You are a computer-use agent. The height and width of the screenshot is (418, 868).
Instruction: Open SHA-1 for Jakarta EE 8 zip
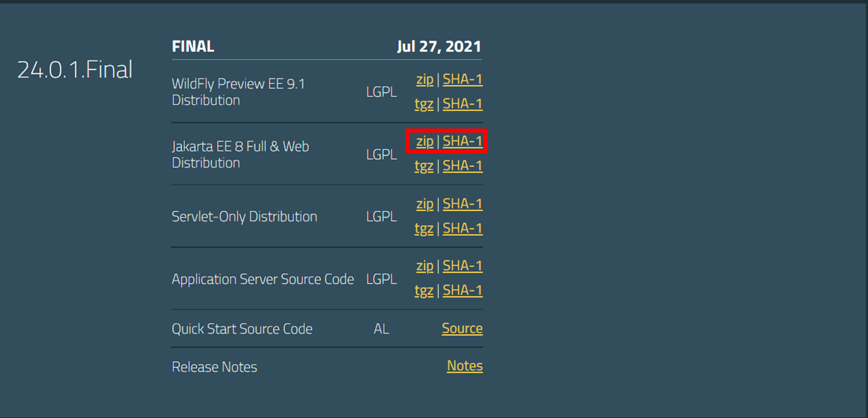(x=462, y=141)
